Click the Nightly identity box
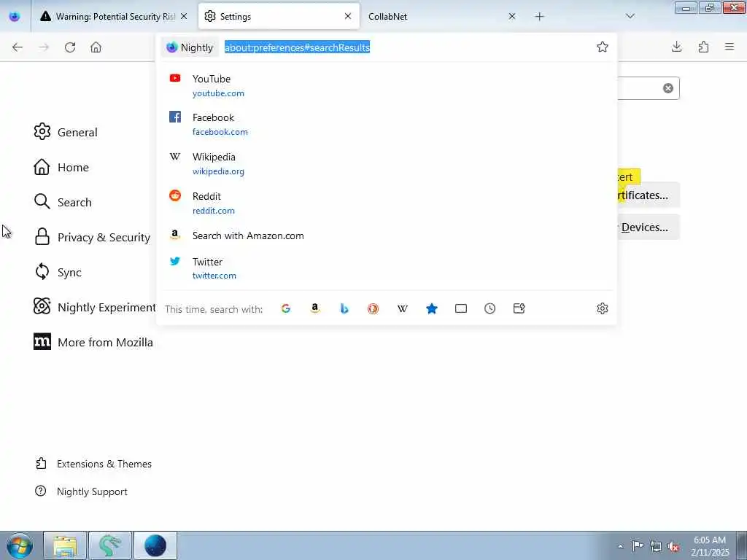Screen dimensions: 747x560 pos(190,47)
